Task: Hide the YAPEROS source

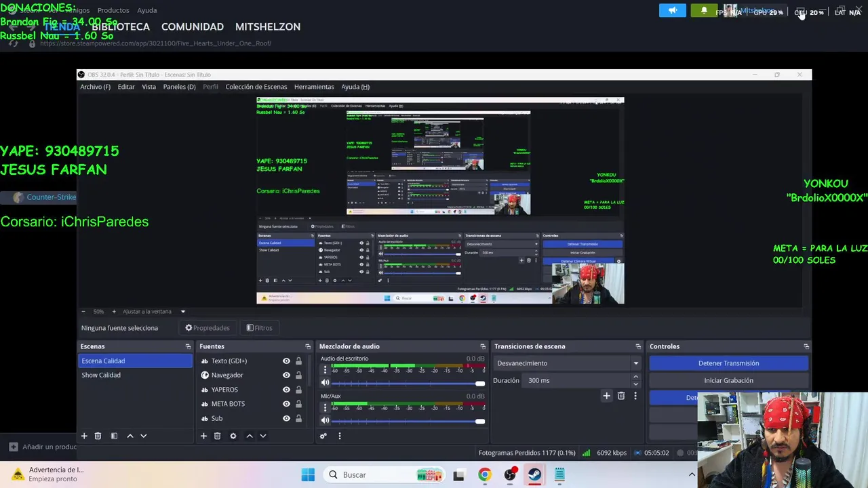Action: (286, 390)
